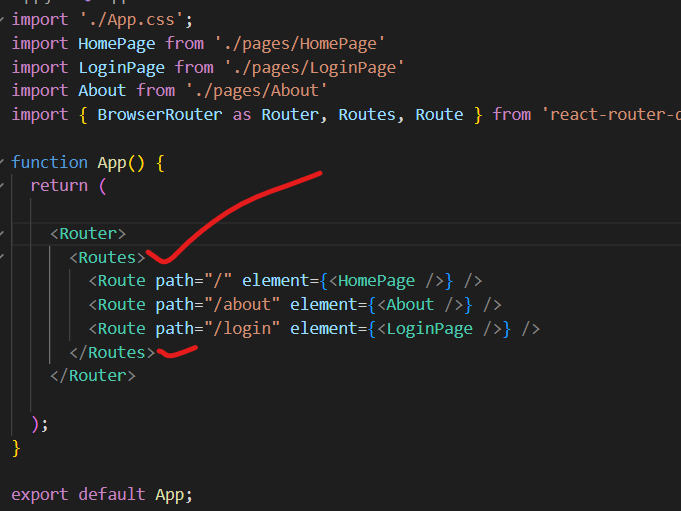
Task: Click the export default App line
Action: click(x=101, y=495)
